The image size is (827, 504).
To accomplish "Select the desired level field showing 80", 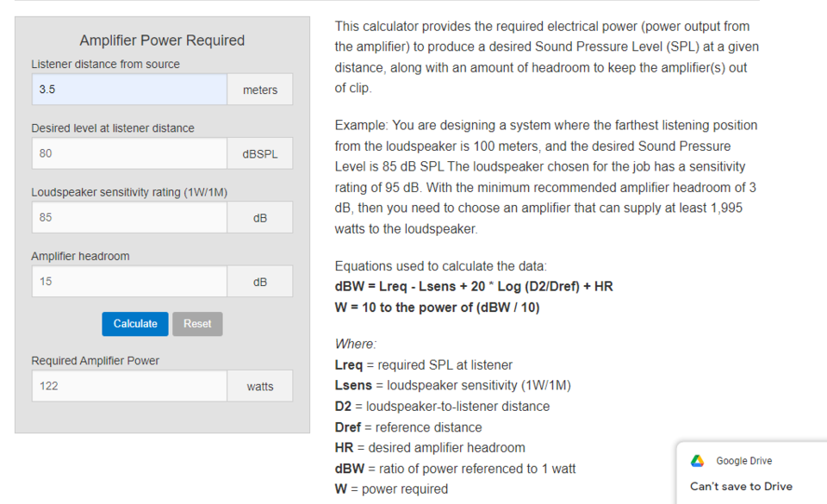I will click(129, 153).
